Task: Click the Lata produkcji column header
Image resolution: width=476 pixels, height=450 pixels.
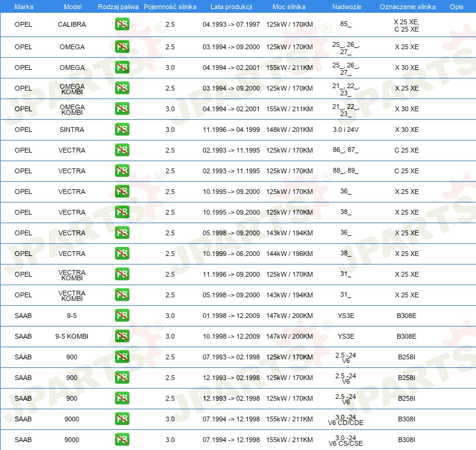Action: 231,7
